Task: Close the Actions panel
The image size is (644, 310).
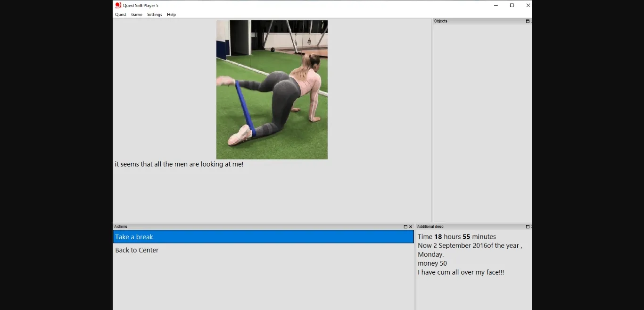Action: click(411, 227)
